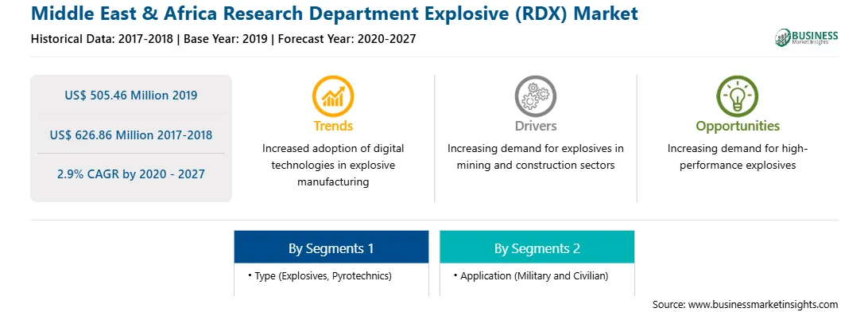Click the gray Drivers gears icon
Viewport: 868px width, 312px height.
coord(535,96)
